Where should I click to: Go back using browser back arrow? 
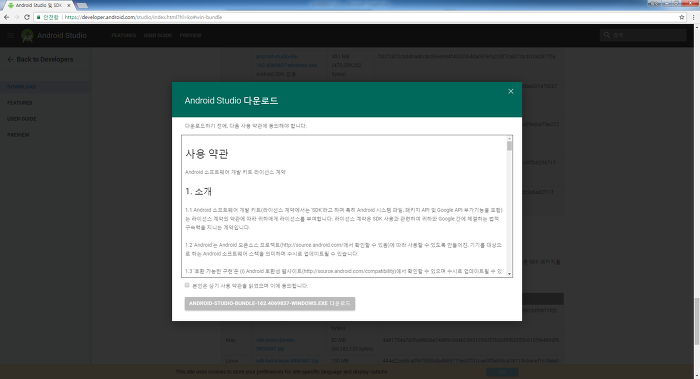[6, 17]
